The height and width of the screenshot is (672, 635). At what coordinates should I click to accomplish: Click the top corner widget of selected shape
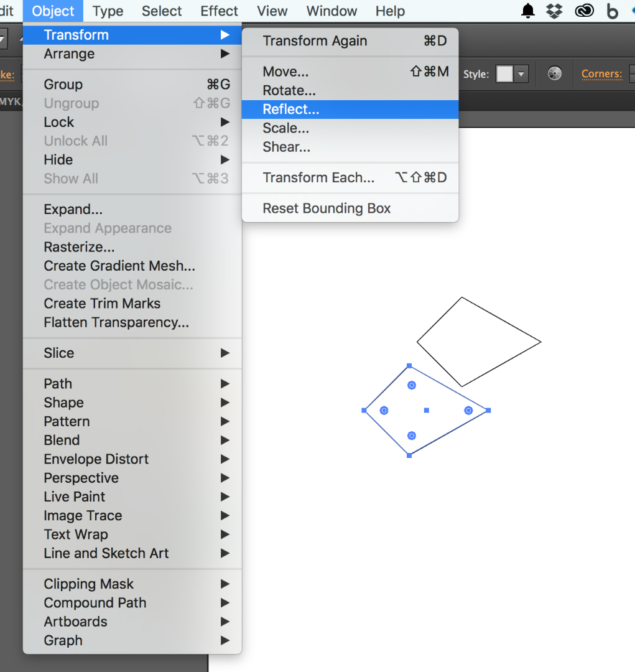(411, 386)
